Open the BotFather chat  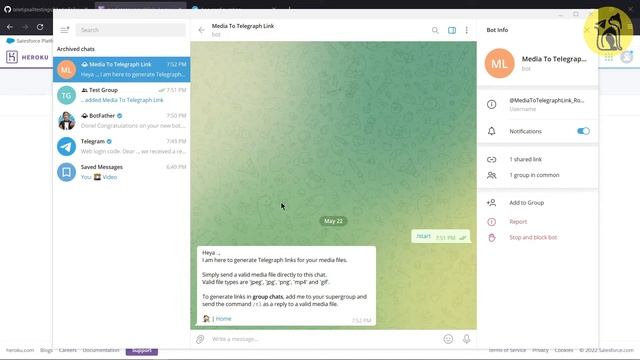coord(122,121)
